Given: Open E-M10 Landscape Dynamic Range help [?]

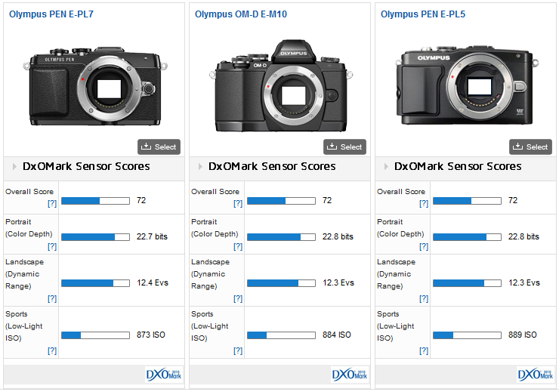Looking at the screenshot, I should [x=238, y=298].
